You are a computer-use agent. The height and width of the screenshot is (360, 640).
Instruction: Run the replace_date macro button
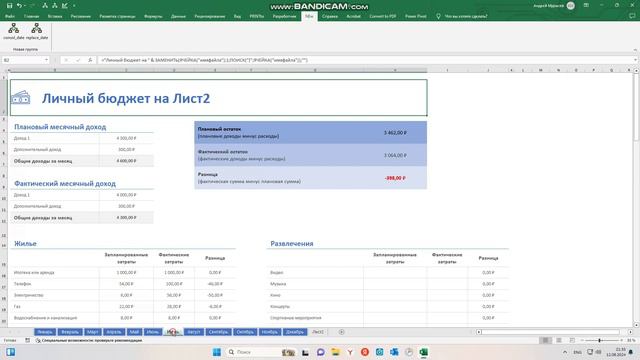[x=37, y=31]
